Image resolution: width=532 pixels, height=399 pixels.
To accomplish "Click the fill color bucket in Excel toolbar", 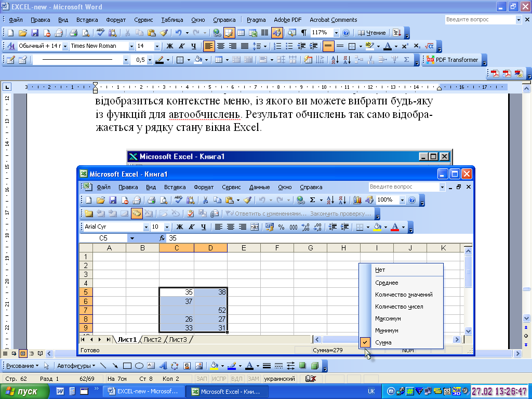I will (377, 227).
